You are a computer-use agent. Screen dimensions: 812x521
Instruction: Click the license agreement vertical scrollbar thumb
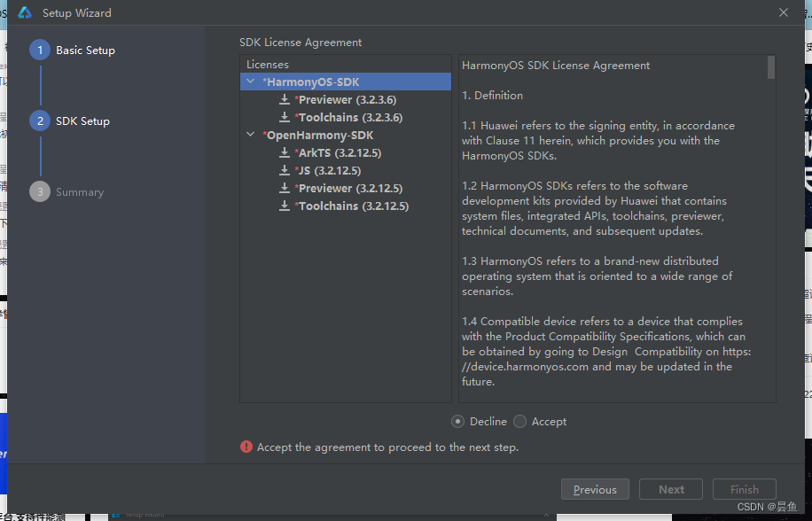[x=771, y=67]
